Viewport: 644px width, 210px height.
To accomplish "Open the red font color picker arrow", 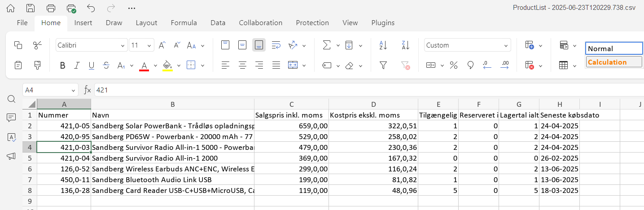I will (155, 66).
